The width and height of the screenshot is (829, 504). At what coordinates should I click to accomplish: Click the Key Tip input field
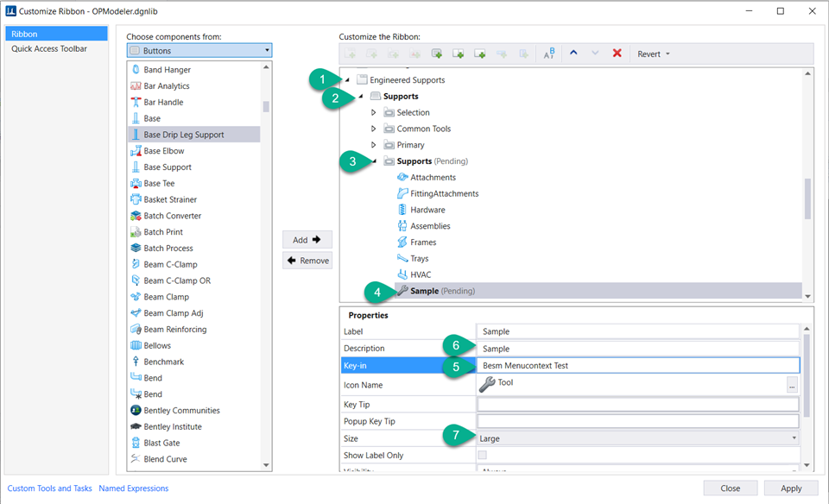pos(637,404)
